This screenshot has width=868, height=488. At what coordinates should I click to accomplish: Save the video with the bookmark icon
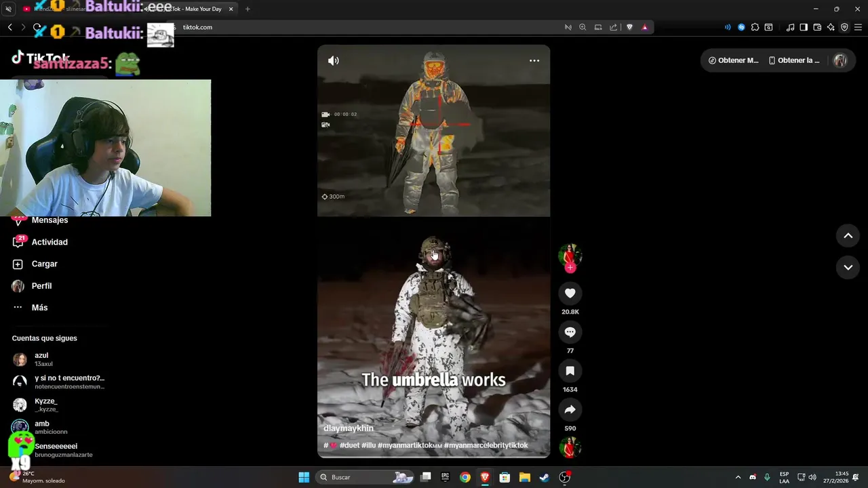(570, 371)
